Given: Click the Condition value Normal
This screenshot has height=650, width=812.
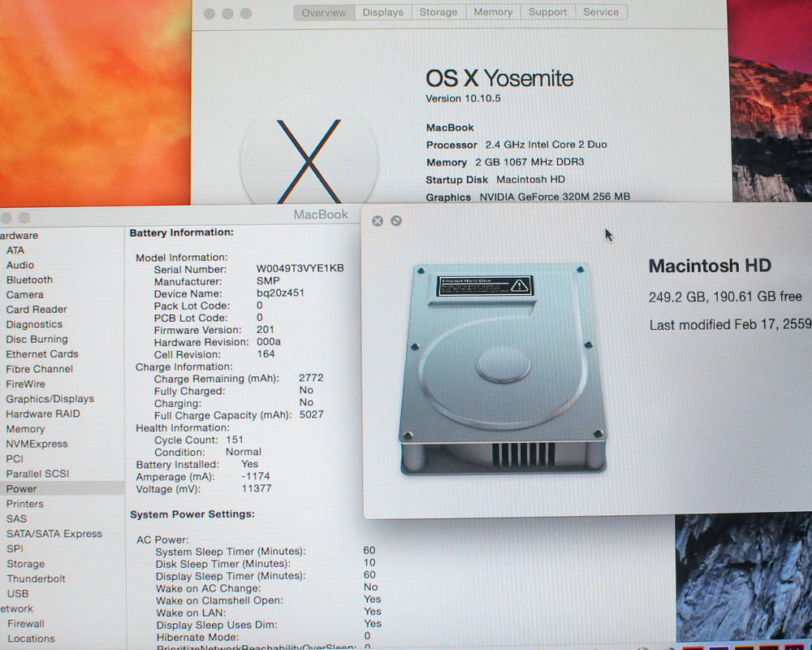Looking at the screenshot, I should (244, 452).
